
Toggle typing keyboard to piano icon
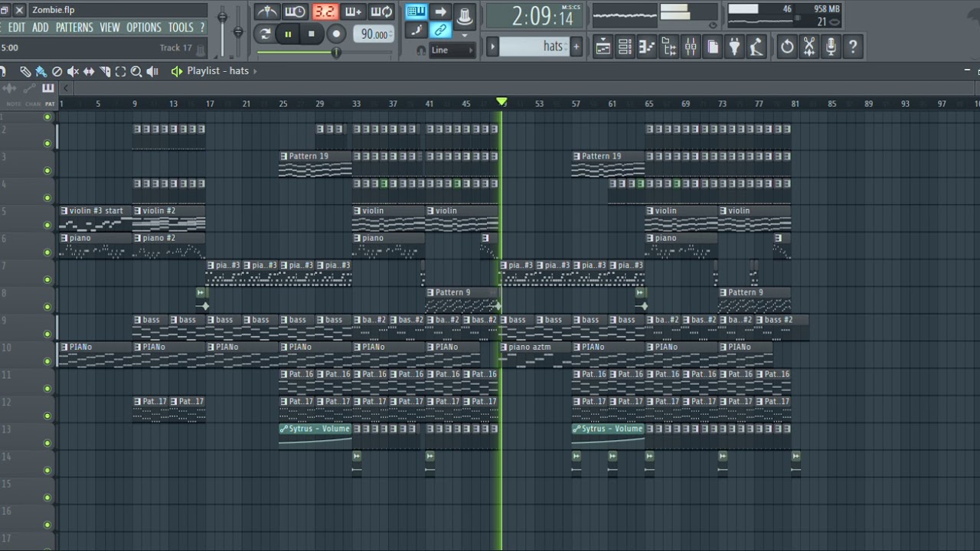[x=416, y=11]
